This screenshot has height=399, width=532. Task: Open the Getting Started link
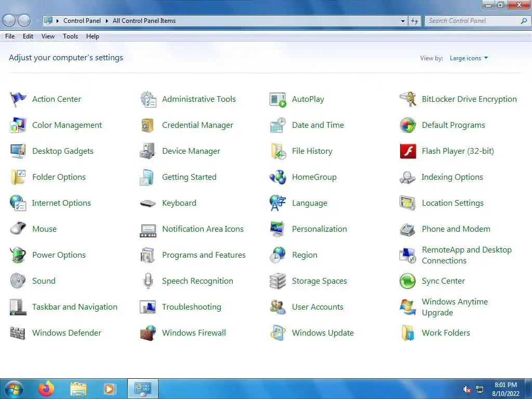pos(189,177)
